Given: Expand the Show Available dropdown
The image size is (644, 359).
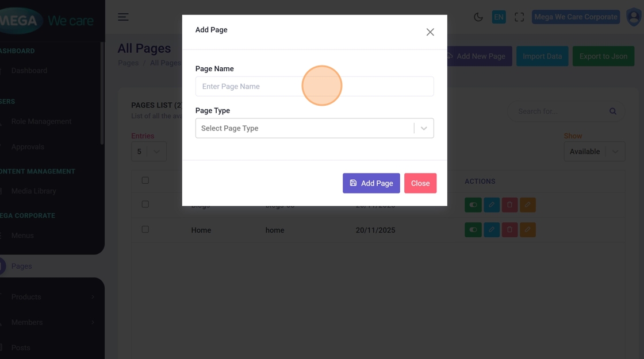Looking at the screenshot, I should (x=594, y=152).
